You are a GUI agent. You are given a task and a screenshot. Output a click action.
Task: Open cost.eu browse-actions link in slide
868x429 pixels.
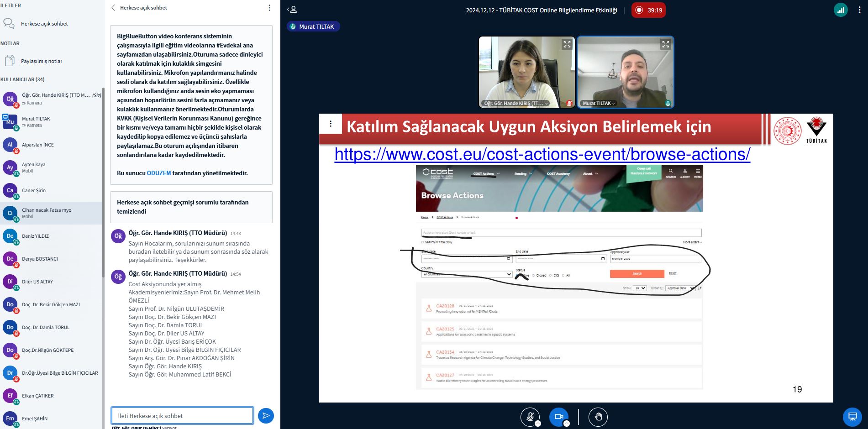[542, 154]
